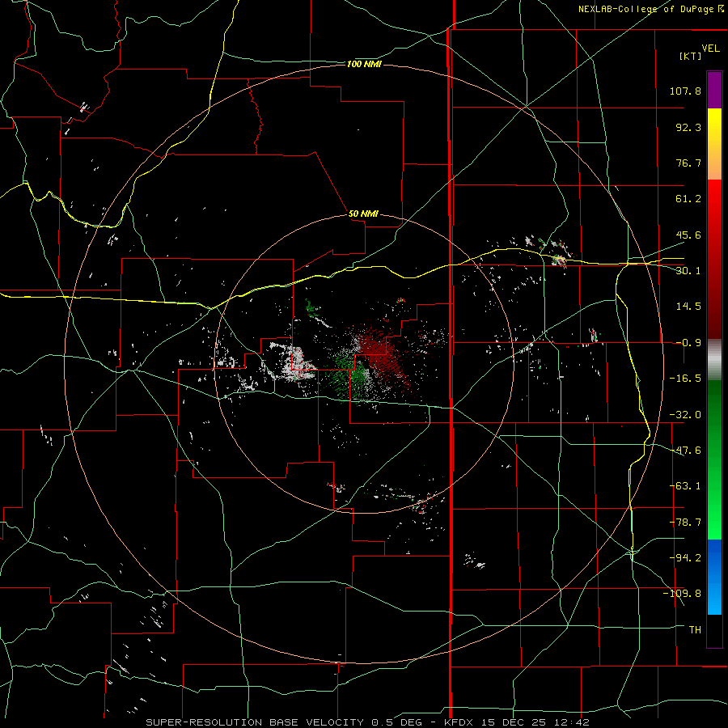Click the [KT] units label
The image size is (728, 728).
pyautogui.click(x=691, y=56)
